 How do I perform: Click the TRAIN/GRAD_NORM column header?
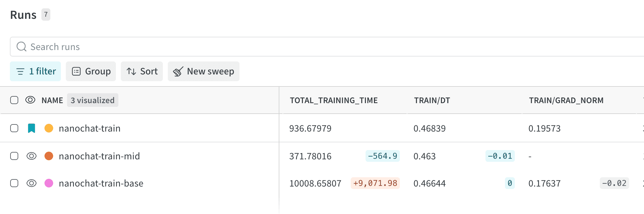point(566,100)
